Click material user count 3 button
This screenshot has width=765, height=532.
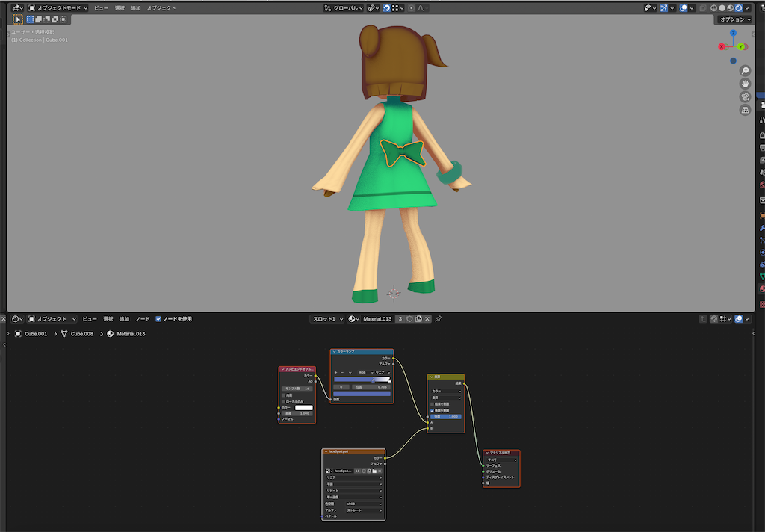tap(400, 319)
